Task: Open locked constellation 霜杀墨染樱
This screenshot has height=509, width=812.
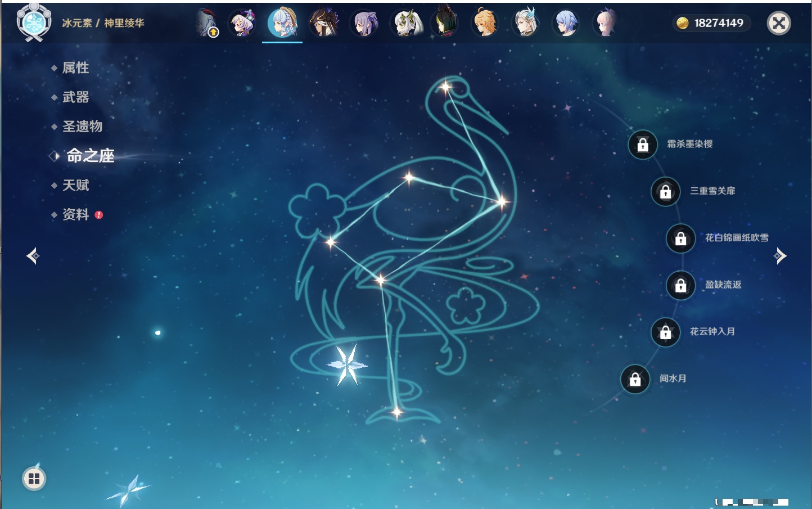Action: pyautogui.click(x=643, y=145)
